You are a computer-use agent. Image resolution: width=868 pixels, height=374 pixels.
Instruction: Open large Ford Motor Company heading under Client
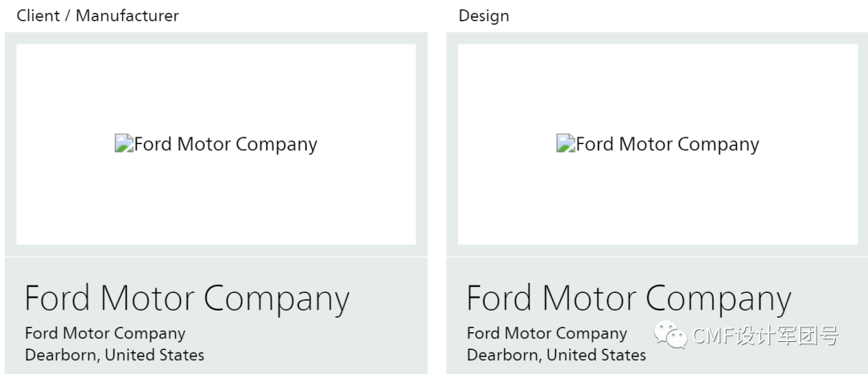pos(187,298)
